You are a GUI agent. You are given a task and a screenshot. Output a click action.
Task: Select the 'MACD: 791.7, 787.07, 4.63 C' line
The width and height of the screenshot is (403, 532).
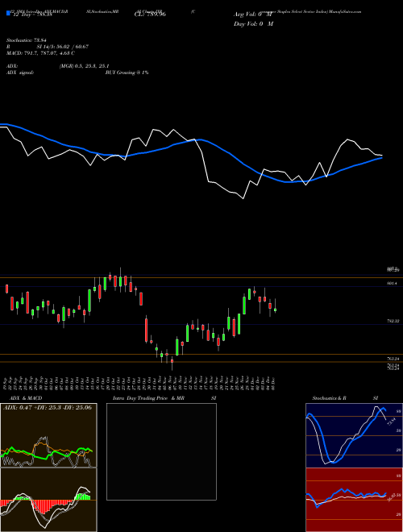(x=41, y=53)
